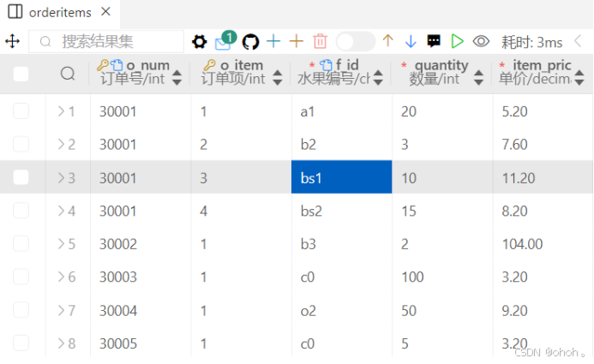The image size is (594, 364).
Task: Select the o_num cell 30004
Action: tap(141, 310)
